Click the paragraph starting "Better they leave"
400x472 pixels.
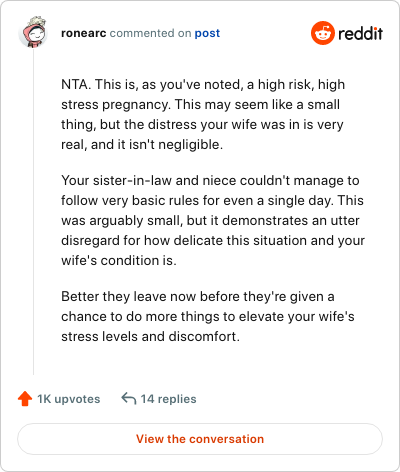pos(208,316)
